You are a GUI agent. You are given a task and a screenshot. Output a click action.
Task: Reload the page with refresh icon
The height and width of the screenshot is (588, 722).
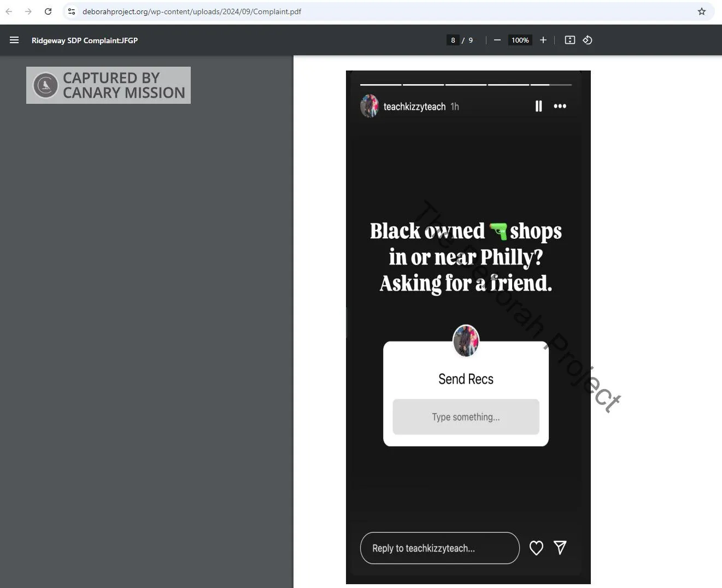pyautogui.click(x=48, y=11)
